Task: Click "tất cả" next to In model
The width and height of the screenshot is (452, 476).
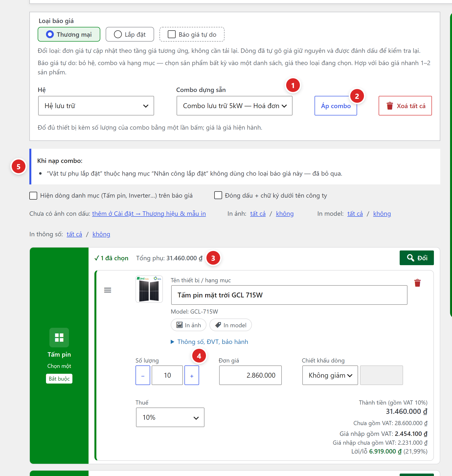Action: point(355,214)
